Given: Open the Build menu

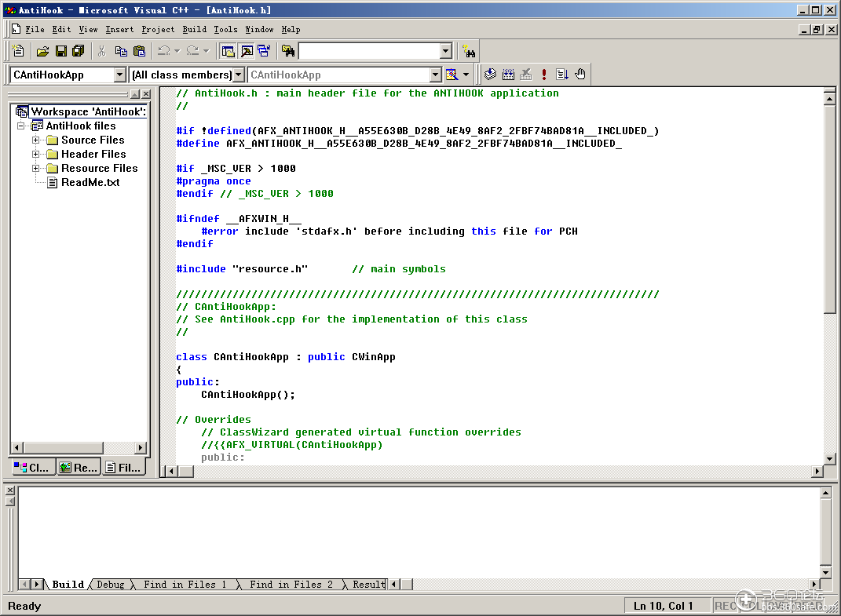Looking at the screenshot, I should point(194,29).
